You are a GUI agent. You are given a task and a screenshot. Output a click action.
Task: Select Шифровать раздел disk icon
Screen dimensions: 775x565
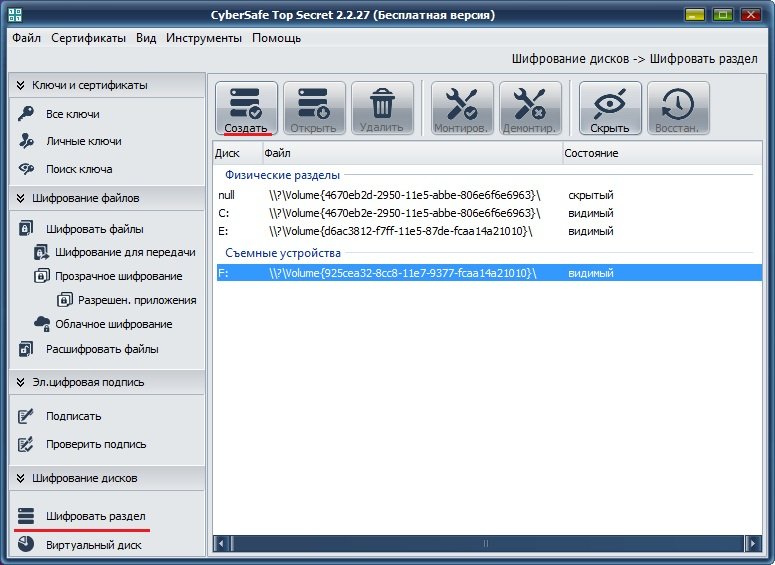(x=26, y=516)
